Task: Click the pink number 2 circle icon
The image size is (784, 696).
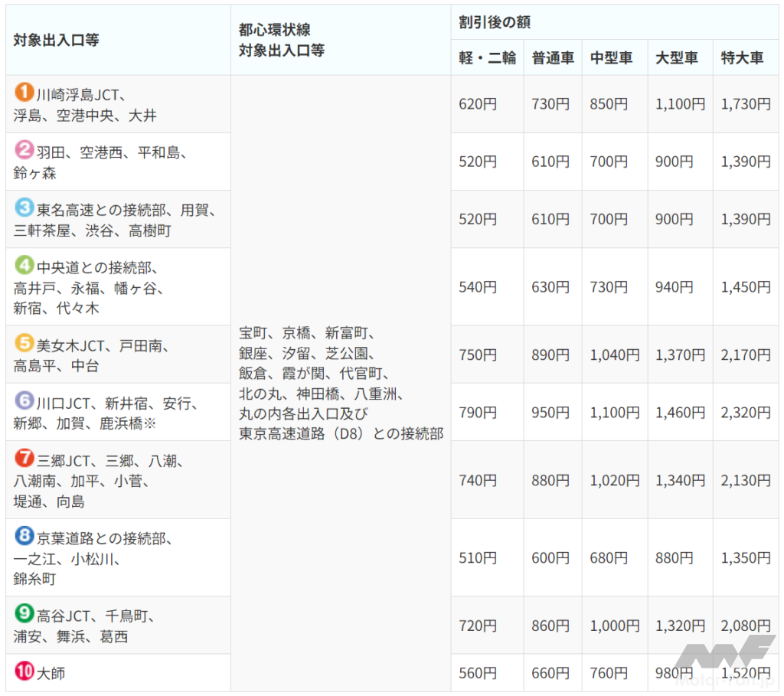Action: coord(24,150)
